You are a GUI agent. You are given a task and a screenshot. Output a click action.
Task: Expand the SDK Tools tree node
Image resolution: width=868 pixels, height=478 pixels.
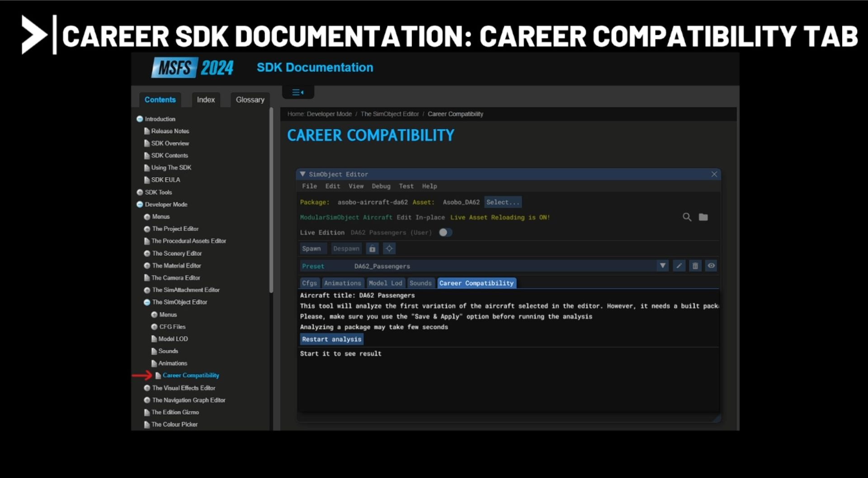[x=140, y=192]
